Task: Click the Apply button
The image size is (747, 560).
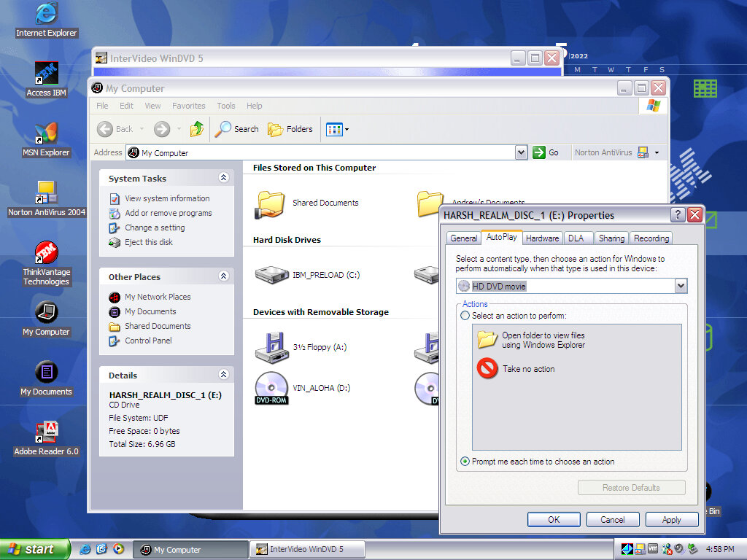Action: click(671, 520)
